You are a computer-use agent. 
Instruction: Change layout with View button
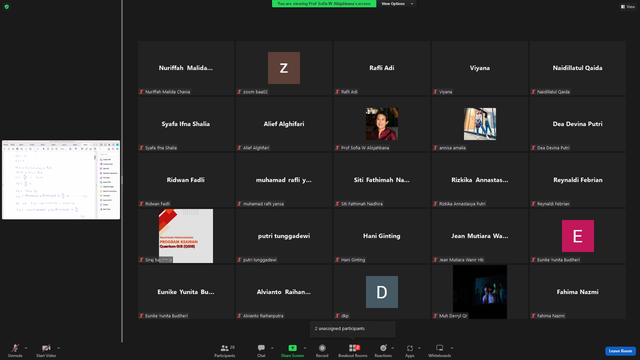(x=628, y=7)
